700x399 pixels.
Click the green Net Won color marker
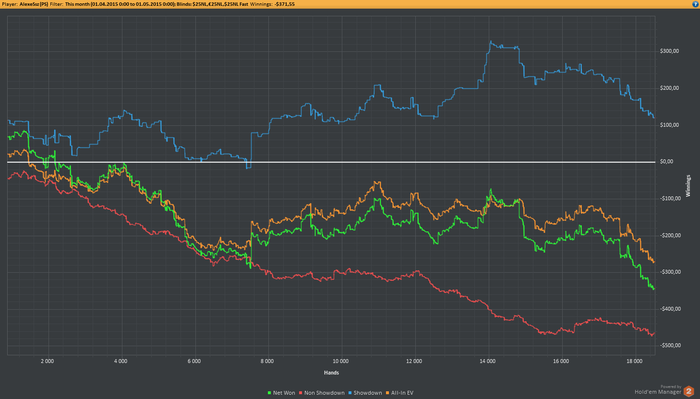[x=269, y=393]
